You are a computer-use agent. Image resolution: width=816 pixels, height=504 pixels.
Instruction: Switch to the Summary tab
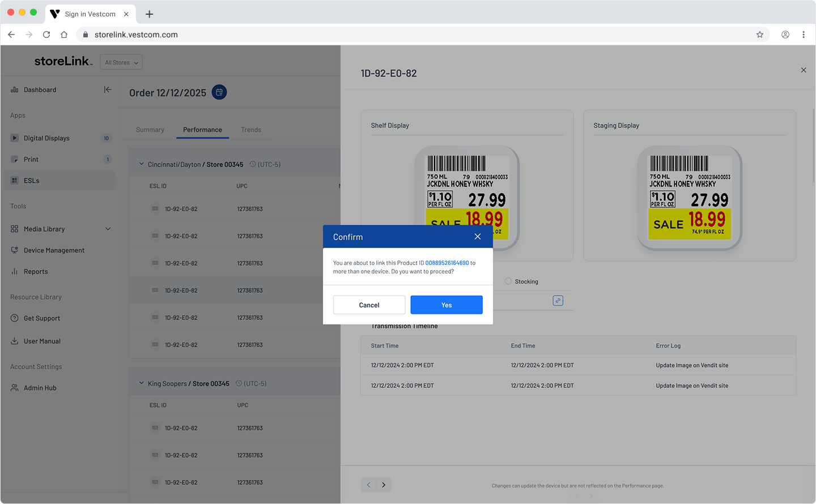150,130
